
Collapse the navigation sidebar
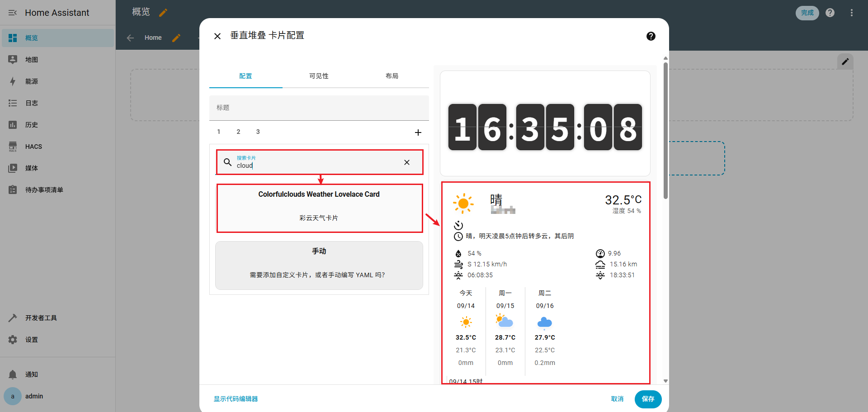pos(12,13)
